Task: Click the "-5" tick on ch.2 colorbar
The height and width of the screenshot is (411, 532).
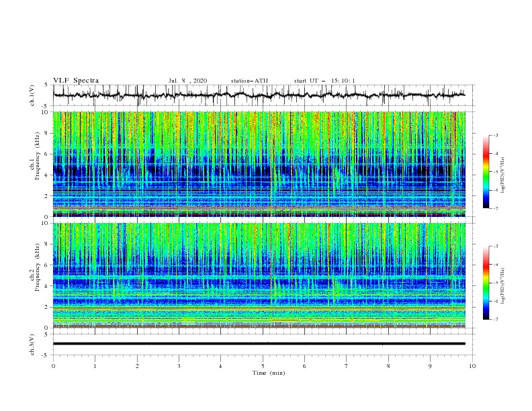Action: (x=496, y=283)
